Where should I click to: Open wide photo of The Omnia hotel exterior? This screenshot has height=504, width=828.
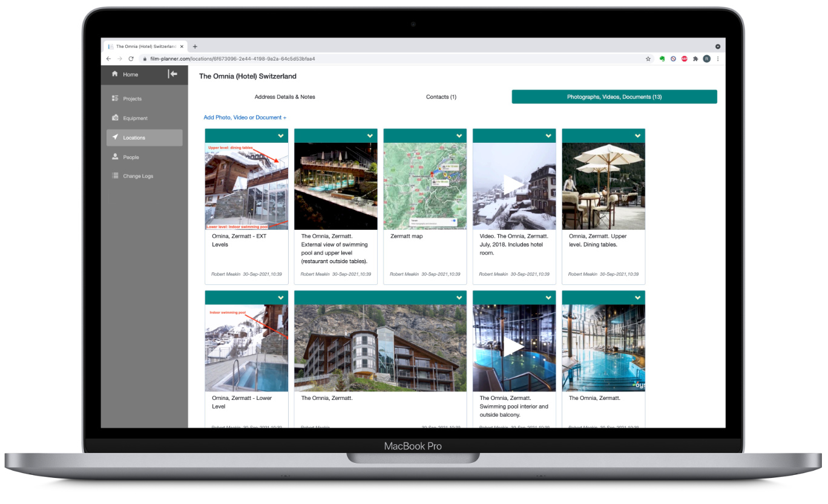click(380, 348)
